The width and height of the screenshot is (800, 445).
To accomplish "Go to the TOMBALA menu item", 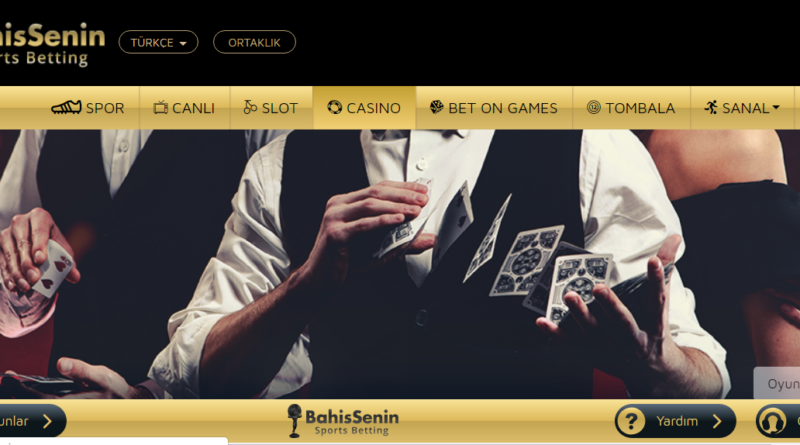I will (x=631, y=108).
